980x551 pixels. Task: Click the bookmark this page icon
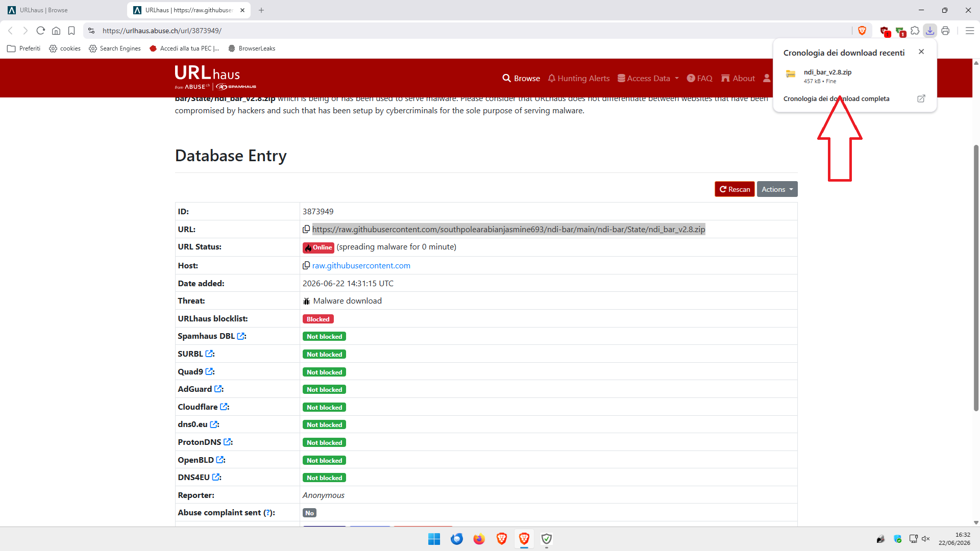click(x=71, y=31)
